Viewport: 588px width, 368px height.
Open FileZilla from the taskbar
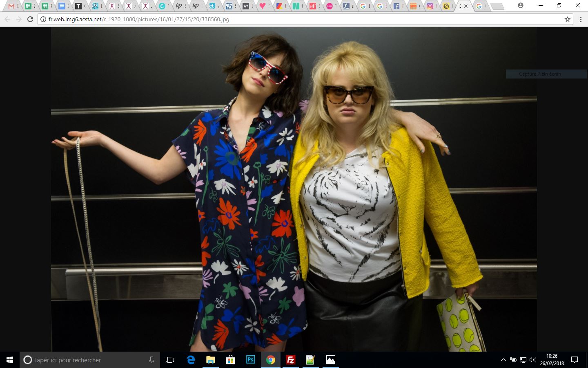[290, 360]
